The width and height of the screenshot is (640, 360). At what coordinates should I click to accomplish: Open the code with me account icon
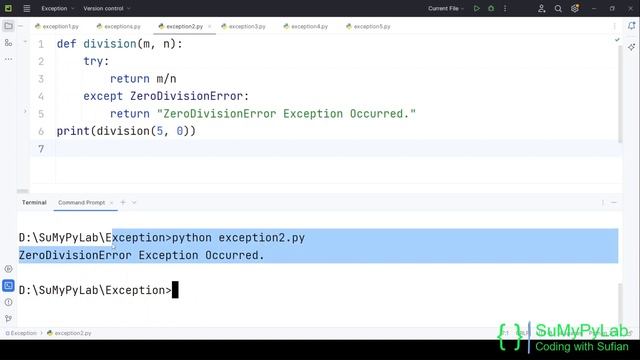(542, 8)
